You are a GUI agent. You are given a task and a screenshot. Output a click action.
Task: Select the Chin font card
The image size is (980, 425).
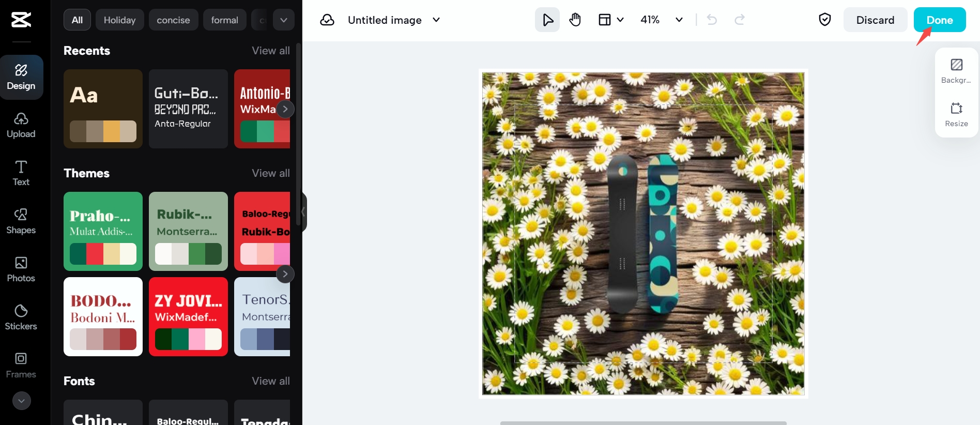103,413
